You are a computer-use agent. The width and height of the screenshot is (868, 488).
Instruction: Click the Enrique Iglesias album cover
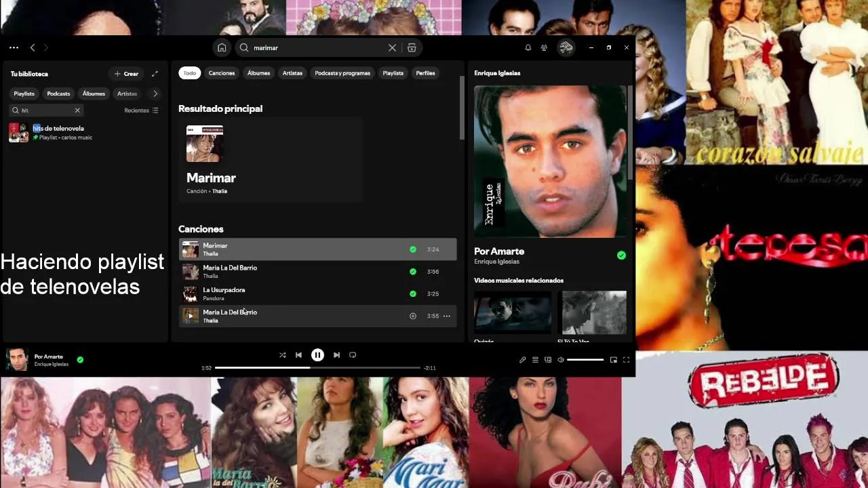pos(550,161)
